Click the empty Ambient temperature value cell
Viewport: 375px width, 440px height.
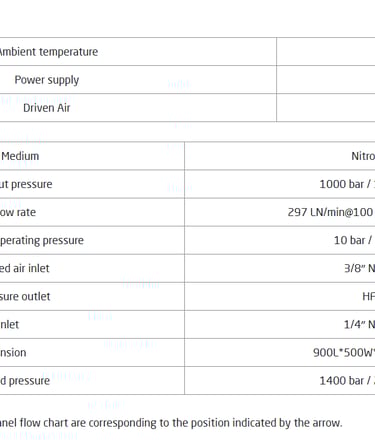(326, 52)
